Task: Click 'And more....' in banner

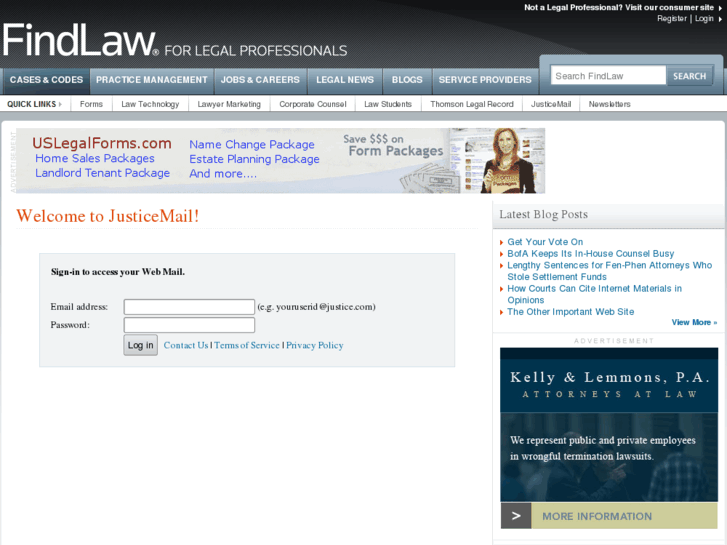Action: click(223, 173)
